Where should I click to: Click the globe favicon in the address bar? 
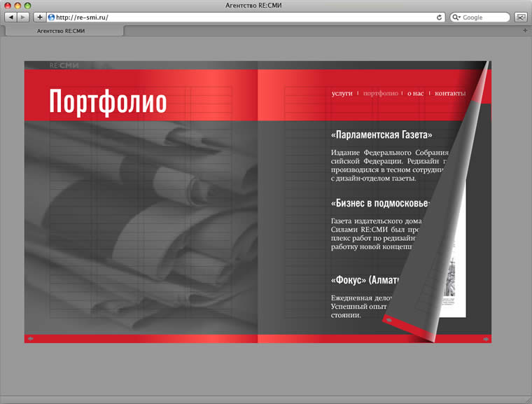[52, 17]
